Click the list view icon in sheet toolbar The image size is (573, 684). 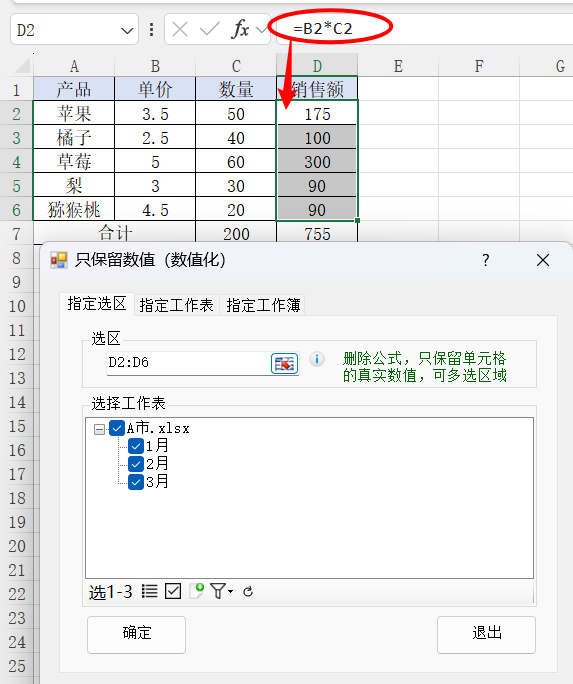tap(150, 591)
